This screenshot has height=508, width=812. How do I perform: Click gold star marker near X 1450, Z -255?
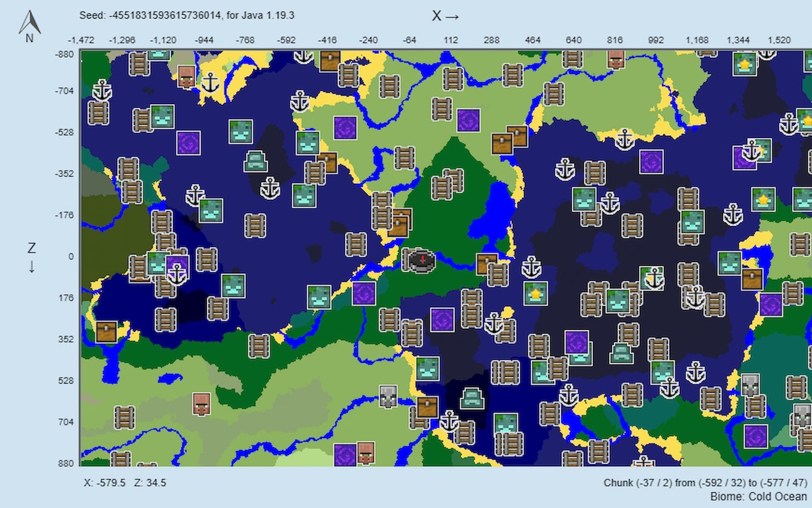pos(763,199)
